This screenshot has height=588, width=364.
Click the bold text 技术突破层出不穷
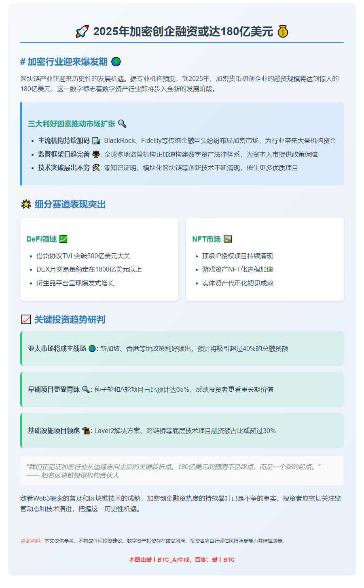click(x=64, y=168)
